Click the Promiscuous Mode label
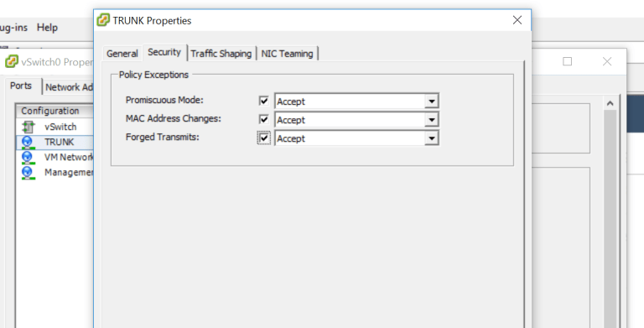This screenshot has height=328, width=644. (164, 101)
